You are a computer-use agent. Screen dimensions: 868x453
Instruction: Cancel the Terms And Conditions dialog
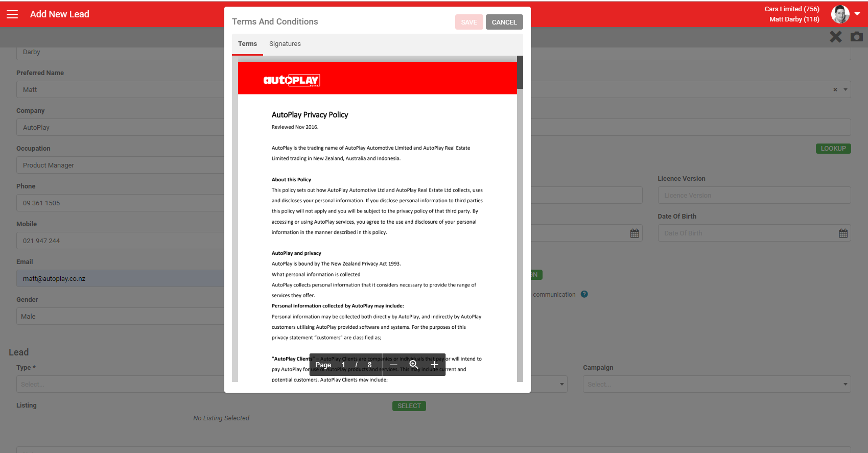click(504, 22)
